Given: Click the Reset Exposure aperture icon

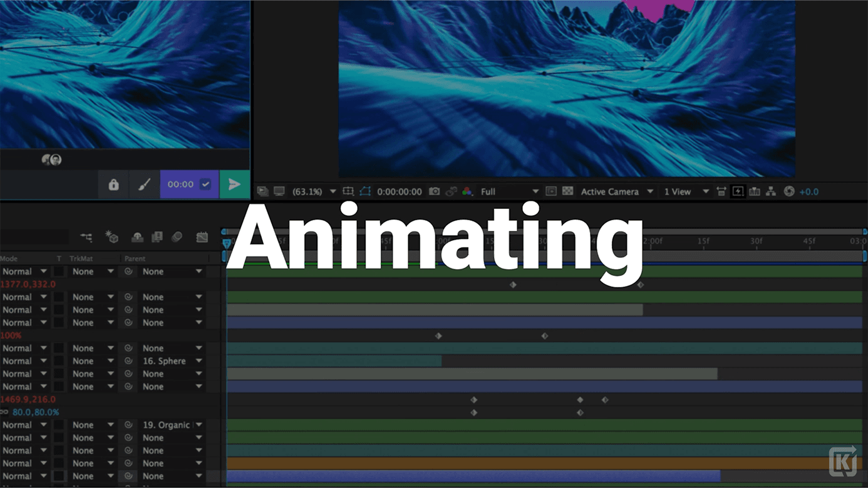Looking at the screenshot, I should (x=789, y=191).
